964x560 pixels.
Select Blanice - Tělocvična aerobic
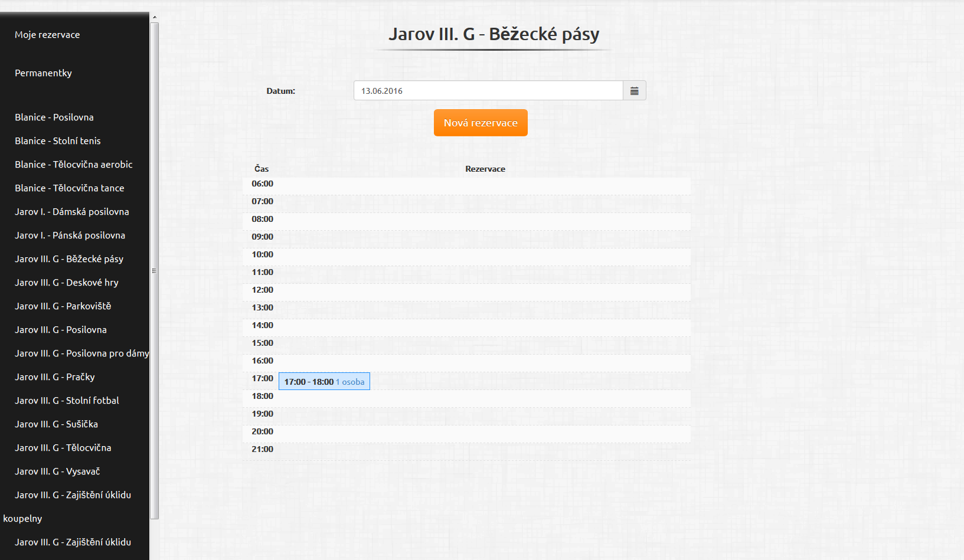(74, 165)
